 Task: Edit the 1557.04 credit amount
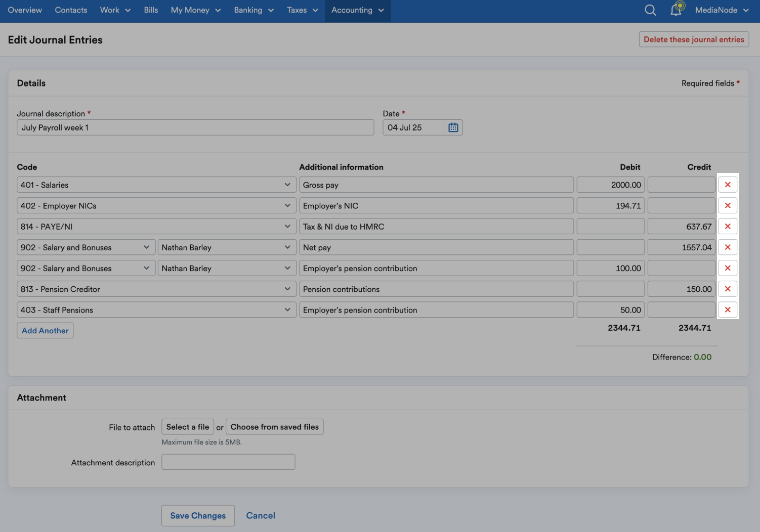tap(682, 247)
